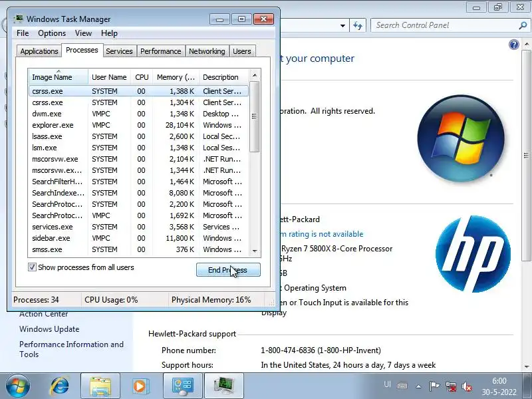The width and height of the screenshot is (532, 399).
Task: Click the network status tray icon
Action: 451,386
